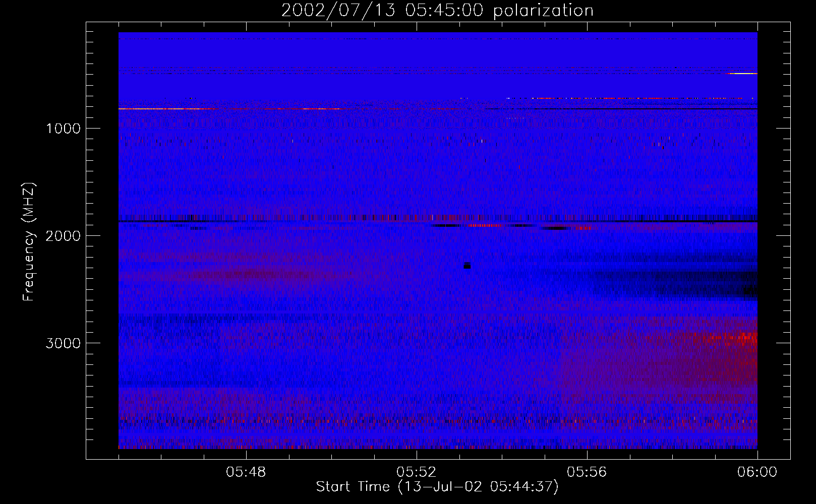
Task: Click the 1000 frequency axis label
Action: pos(63,129)
